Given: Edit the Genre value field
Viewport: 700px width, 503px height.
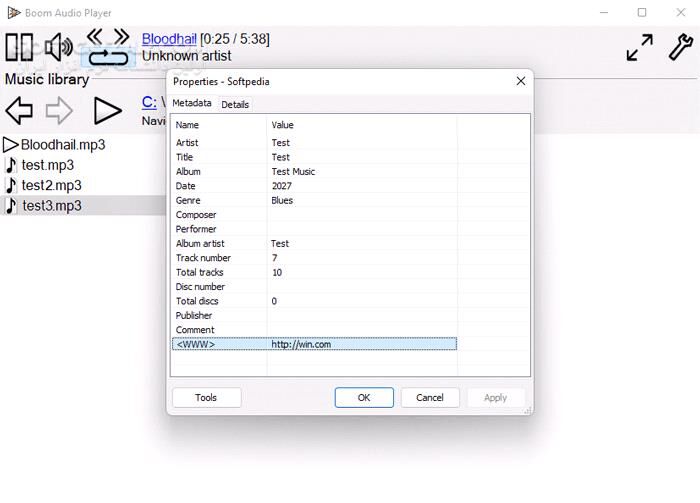Looking at the screenshot, I should 360,200.
